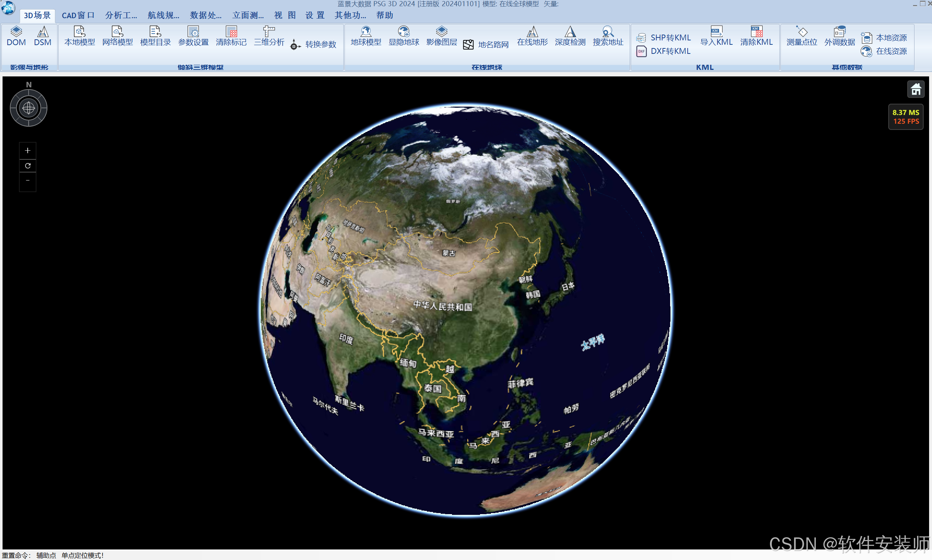Open 本地模型 local model tool
Viewport: 932px width, 560px height.
[79, 36]
